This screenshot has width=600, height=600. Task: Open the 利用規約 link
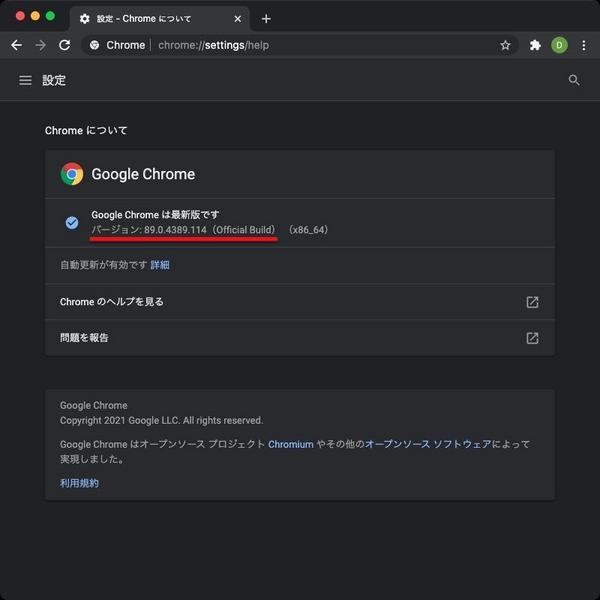[x=79, y=483]
